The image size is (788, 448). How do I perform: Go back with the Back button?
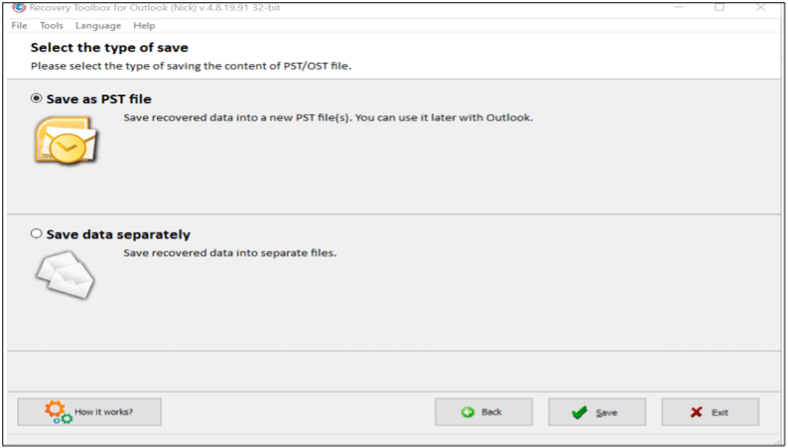tap(483, 412)
